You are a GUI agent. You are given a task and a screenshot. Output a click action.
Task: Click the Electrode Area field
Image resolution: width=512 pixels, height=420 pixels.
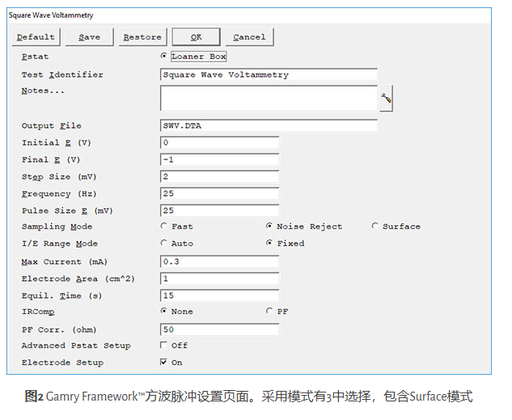(x=219, y=278)
